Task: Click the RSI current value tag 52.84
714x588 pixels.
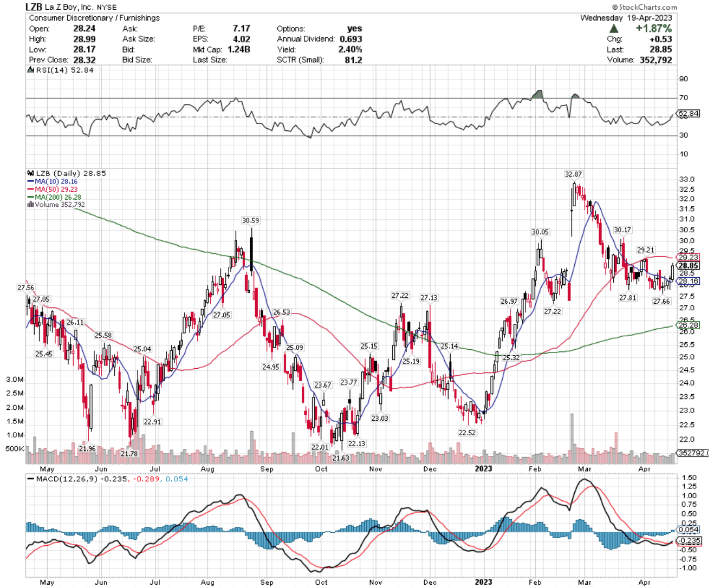Action: click(689, 114)
